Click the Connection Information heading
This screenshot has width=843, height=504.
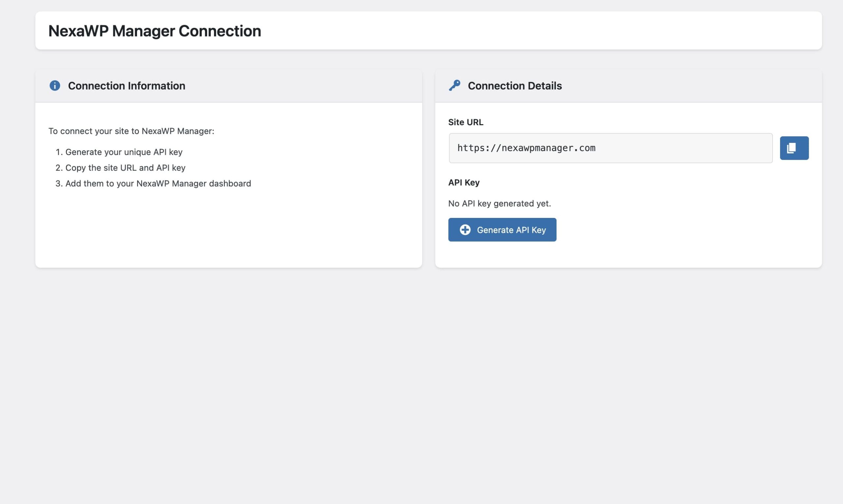click(126, 86)
